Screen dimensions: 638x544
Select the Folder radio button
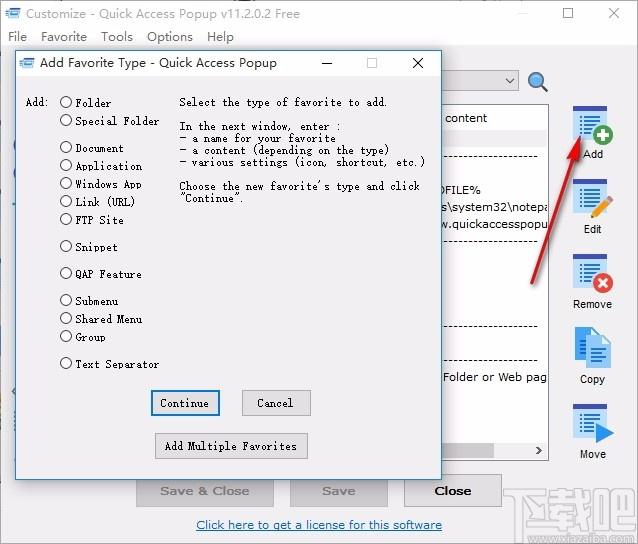66,102
